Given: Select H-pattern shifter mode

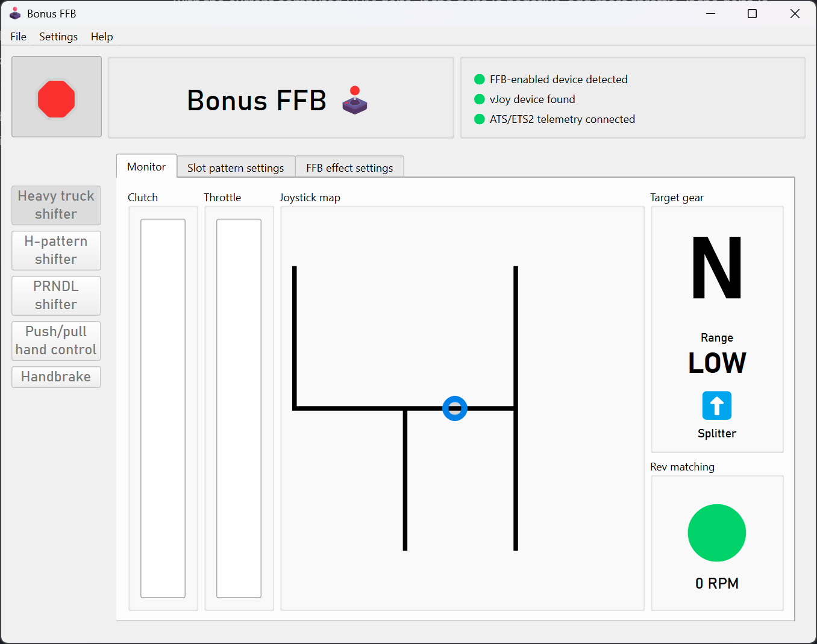Looking at the screenshot, I should tap(56, 251).
